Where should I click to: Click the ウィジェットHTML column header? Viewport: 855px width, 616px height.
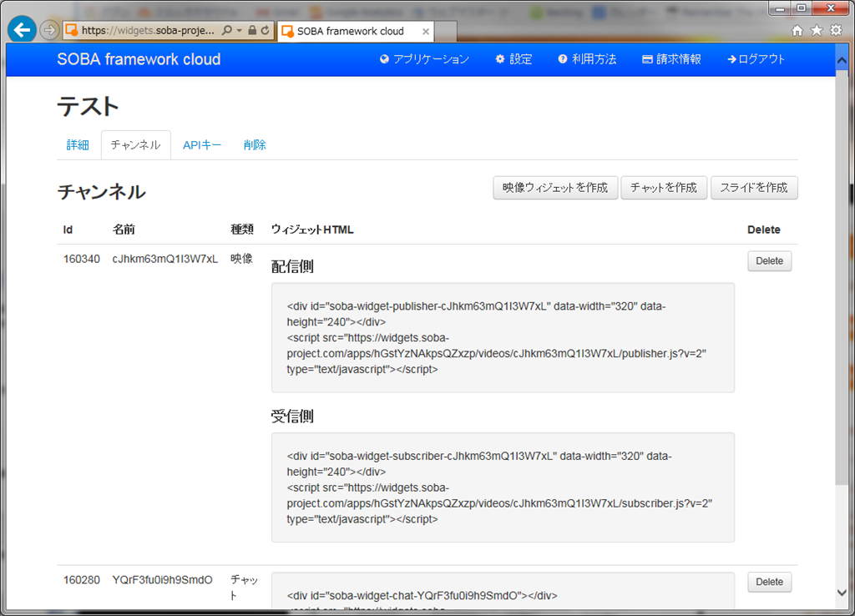pos(312,230)
